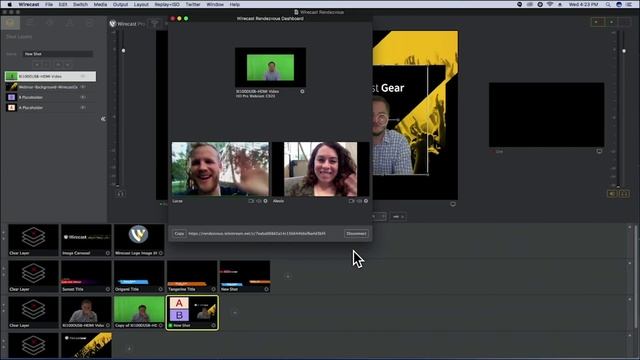640x360 pixels.
Task: Adjust the right audio level slider handle
Action: pyautogui.click(x=624, y=51)
